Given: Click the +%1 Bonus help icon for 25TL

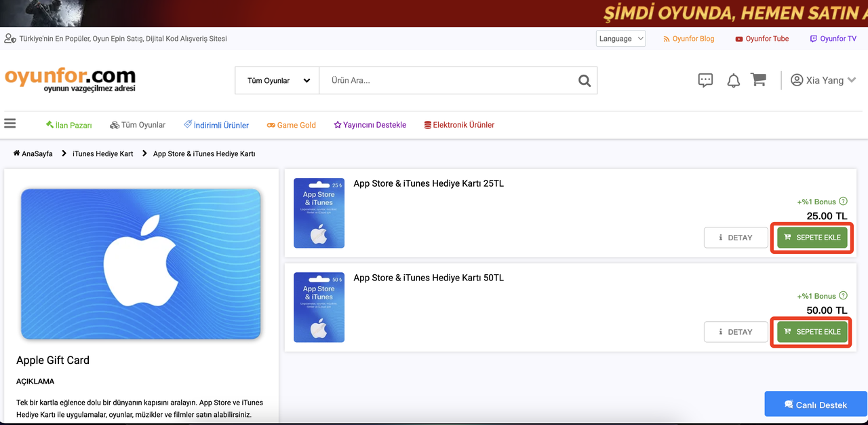Looking at the screenshot, I should pos(843,201).
